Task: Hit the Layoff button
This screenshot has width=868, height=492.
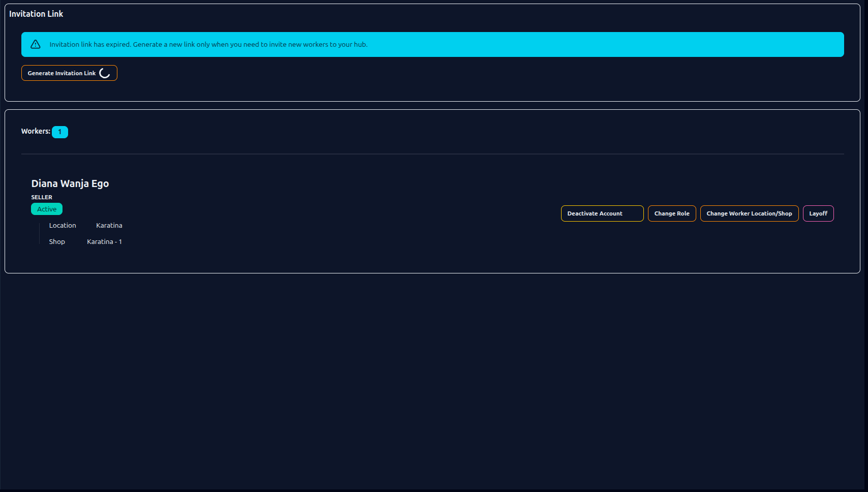Action: pos(818,213)
